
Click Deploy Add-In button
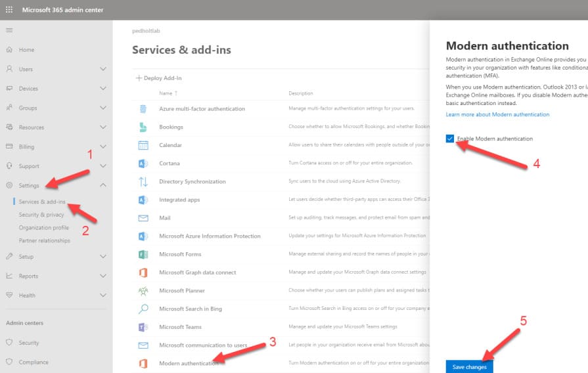pyautogui.click(x=158, y=78)
